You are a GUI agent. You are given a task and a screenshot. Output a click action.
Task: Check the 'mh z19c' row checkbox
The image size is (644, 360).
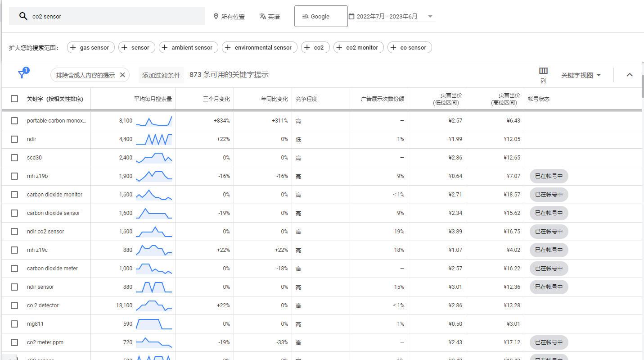(14, 250)
